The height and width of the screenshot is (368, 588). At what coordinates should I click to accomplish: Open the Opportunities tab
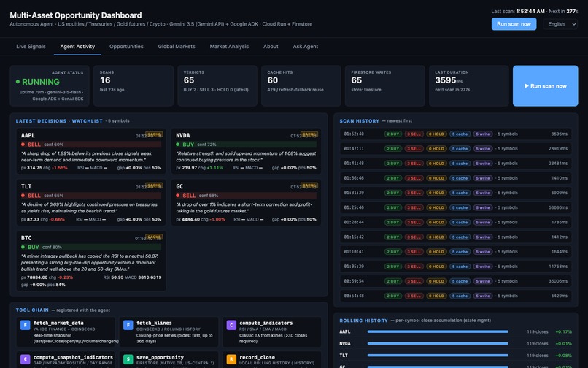tap(126, 47)
